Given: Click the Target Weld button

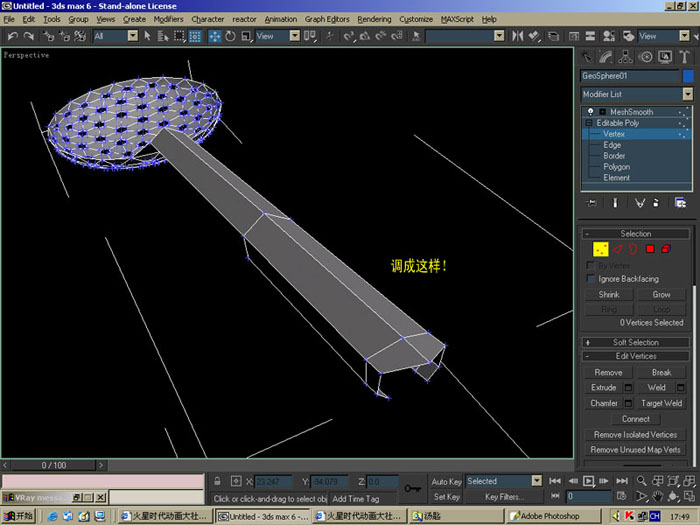Looking at the screenshot, I should pyautogui.click(x=661, y=403).
